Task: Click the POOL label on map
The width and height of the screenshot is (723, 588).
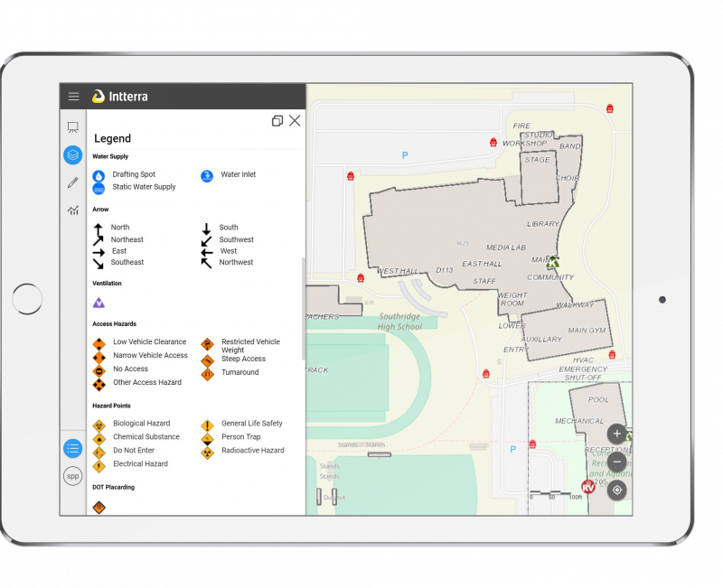Action: (598, 399)
